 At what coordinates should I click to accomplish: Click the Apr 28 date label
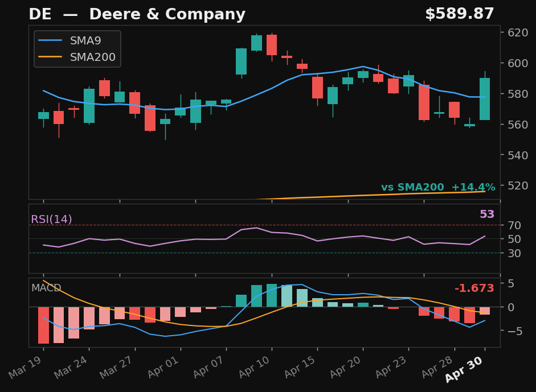click(437, 367)
